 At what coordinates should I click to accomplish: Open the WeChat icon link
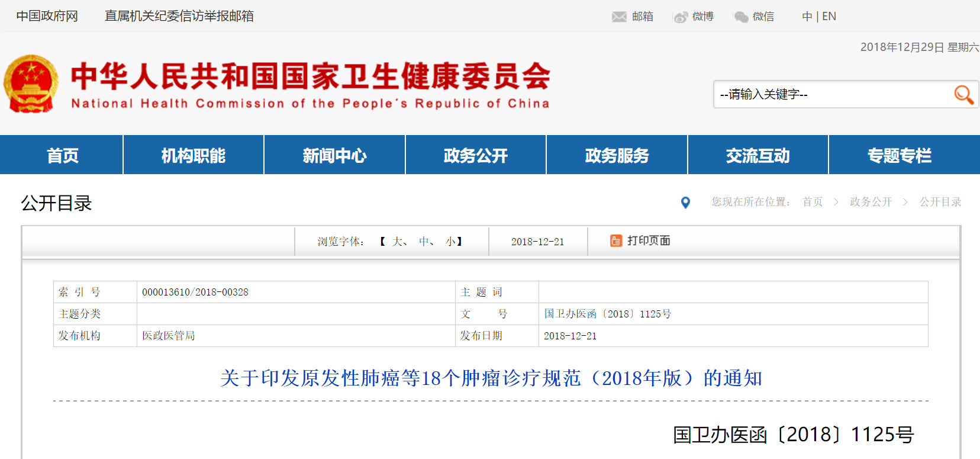pos(741,17)
